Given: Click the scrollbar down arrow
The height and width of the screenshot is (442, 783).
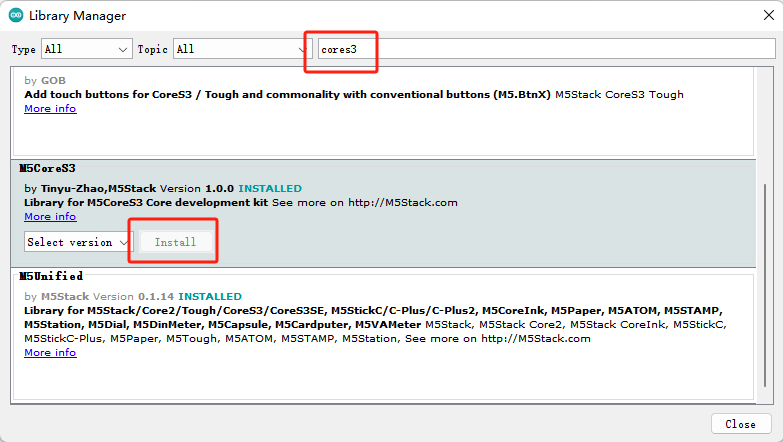Looking at the screenshot, I should pyautogui.click(x=765, y=396).
